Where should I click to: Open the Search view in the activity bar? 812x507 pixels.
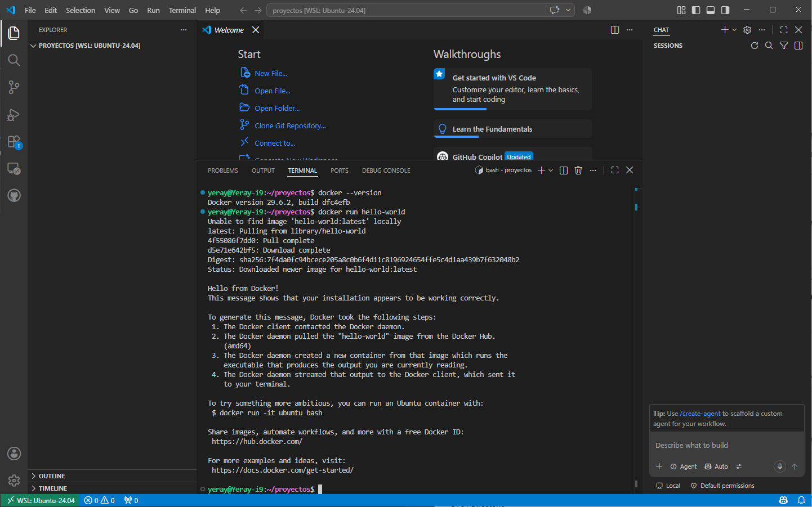click(x=14, y=60)
